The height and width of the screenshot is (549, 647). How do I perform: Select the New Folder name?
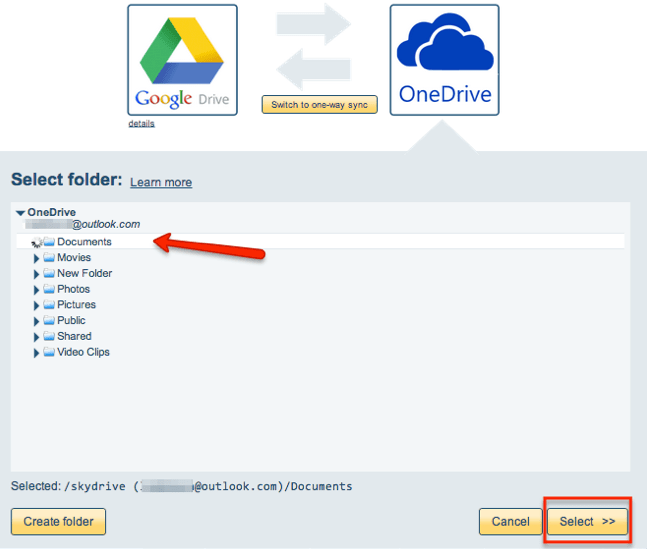pos(85,273)
